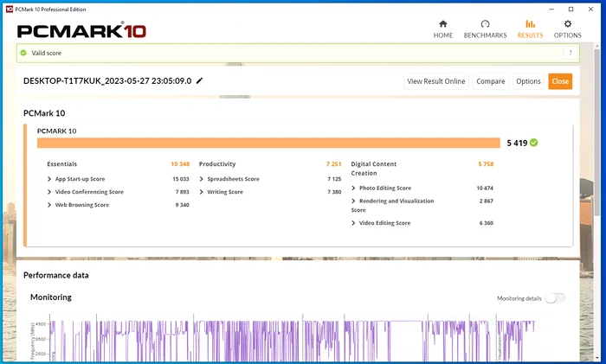Click Essentials score 10 348
Image resolution: width=606 pixels, height=364 pixels.
(x=180, y=164)
